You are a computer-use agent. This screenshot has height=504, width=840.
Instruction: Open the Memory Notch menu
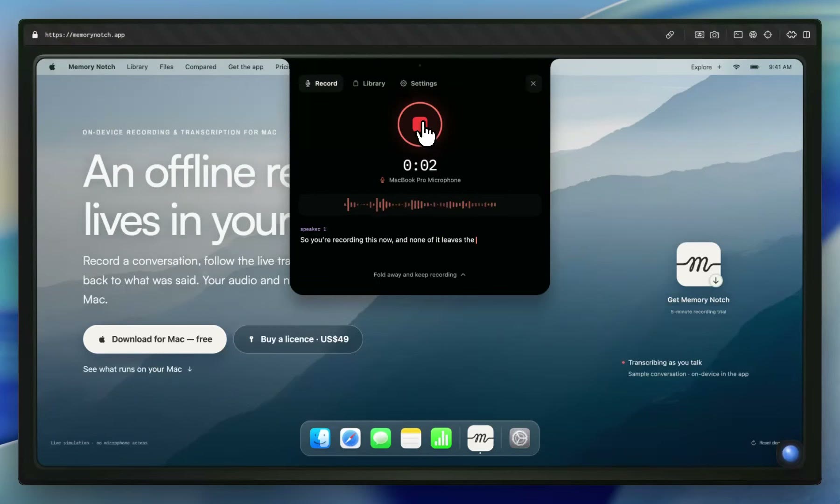[x=91, y=67]
